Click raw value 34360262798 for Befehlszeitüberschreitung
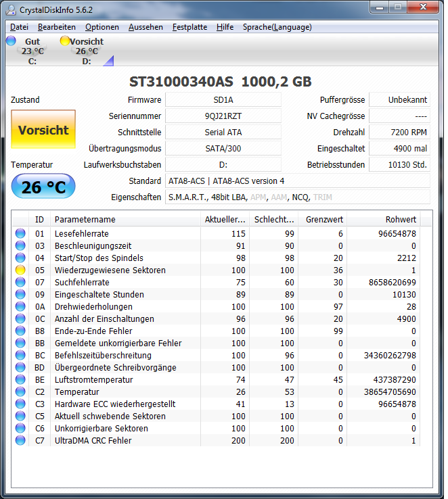 click(x=390, y=355)
